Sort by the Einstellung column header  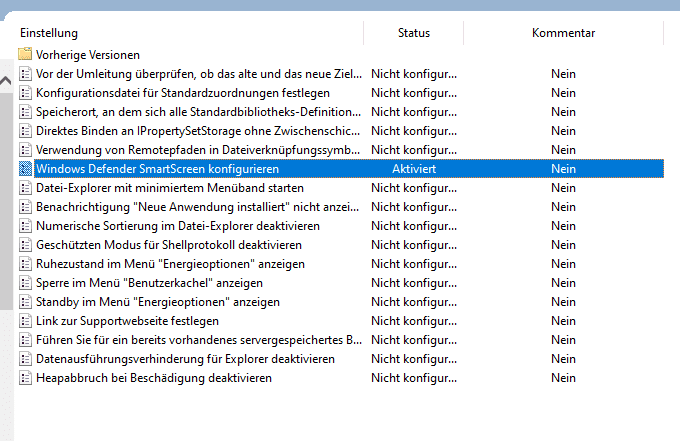coord(49,33)
